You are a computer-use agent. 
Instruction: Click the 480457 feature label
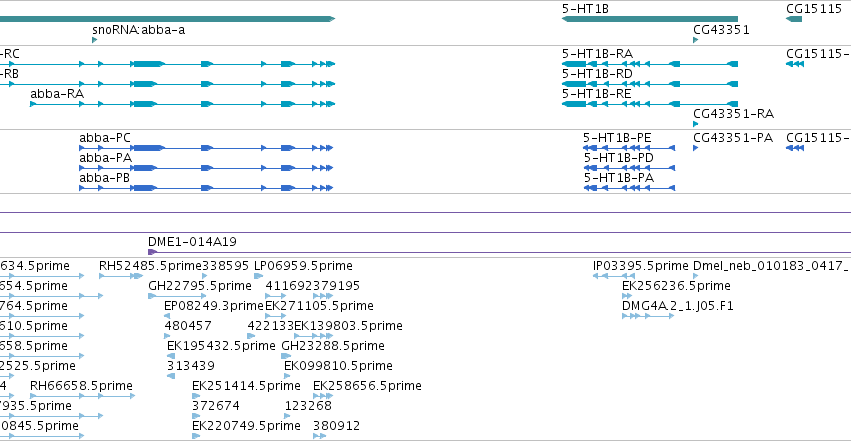point(188,326)
